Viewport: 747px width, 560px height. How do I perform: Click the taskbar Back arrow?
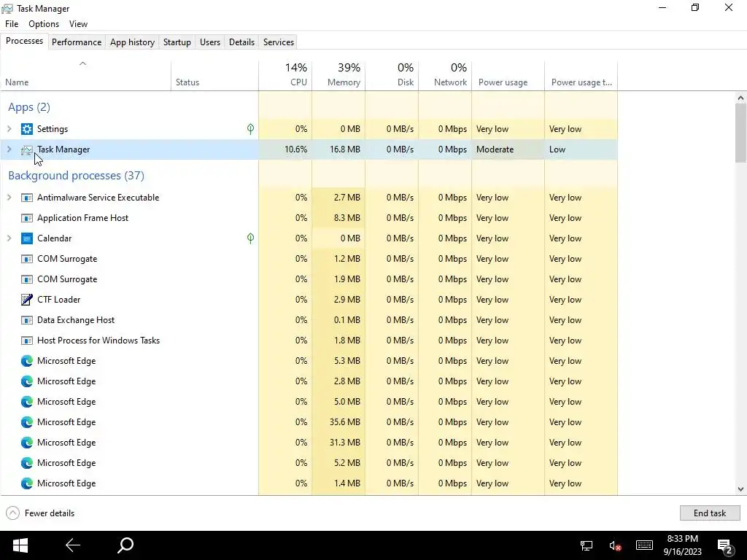click(73, 545)
